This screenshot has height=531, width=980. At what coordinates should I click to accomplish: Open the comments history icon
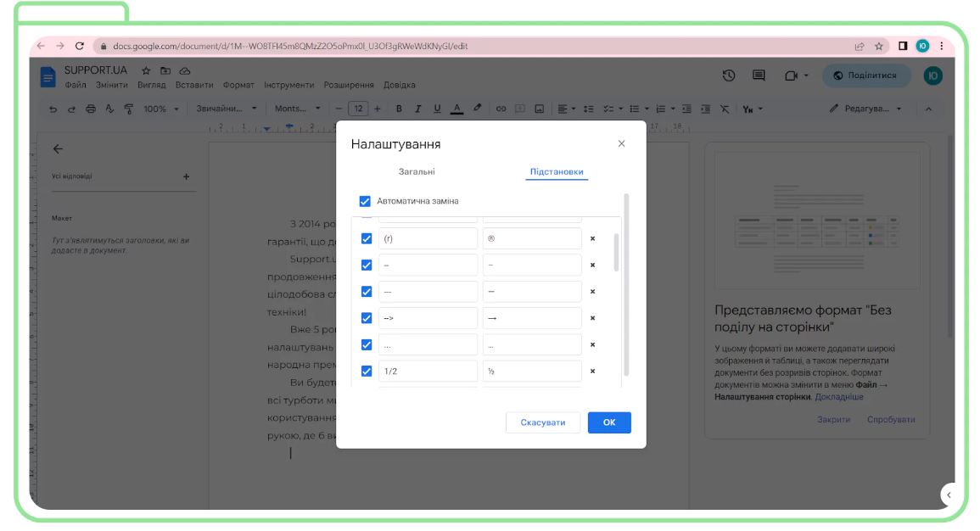[759, 75]
